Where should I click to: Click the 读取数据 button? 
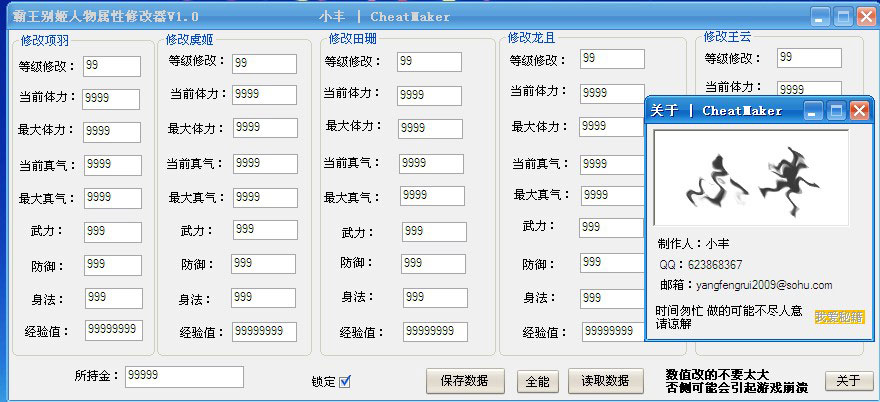tap(605, 381)
